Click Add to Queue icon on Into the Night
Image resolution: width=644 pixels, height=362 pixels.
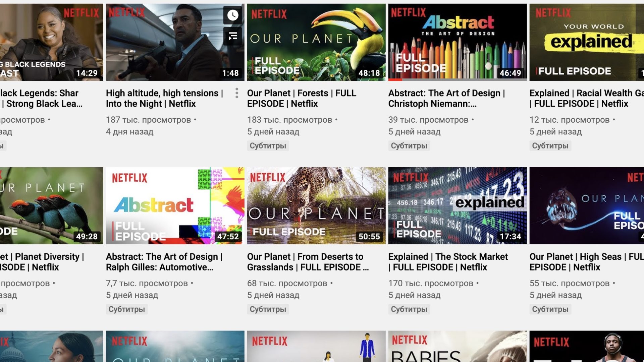pos(232,36)
